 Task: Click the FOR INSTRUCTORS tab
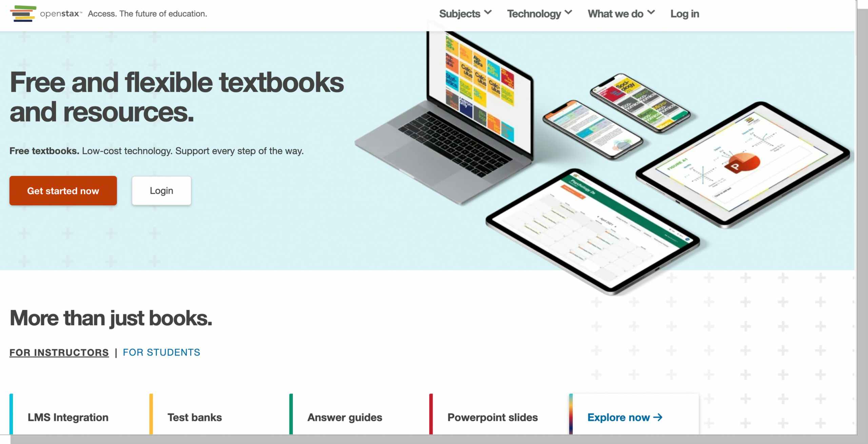click(x=59, y=352)
